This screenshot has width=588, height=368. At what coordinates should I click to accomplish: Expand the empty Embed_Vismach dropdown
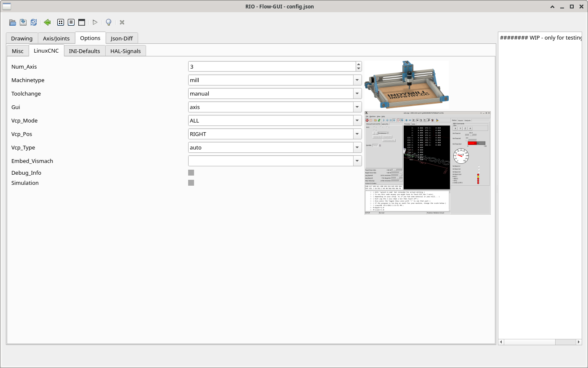click(357, 161)
